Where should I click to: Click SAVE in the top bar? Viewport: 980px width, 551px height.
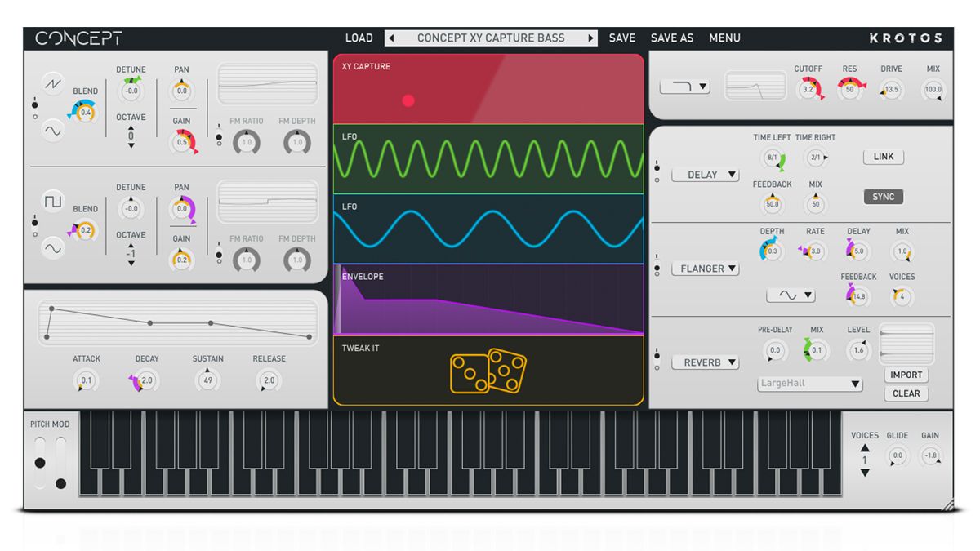pos(622,38)
